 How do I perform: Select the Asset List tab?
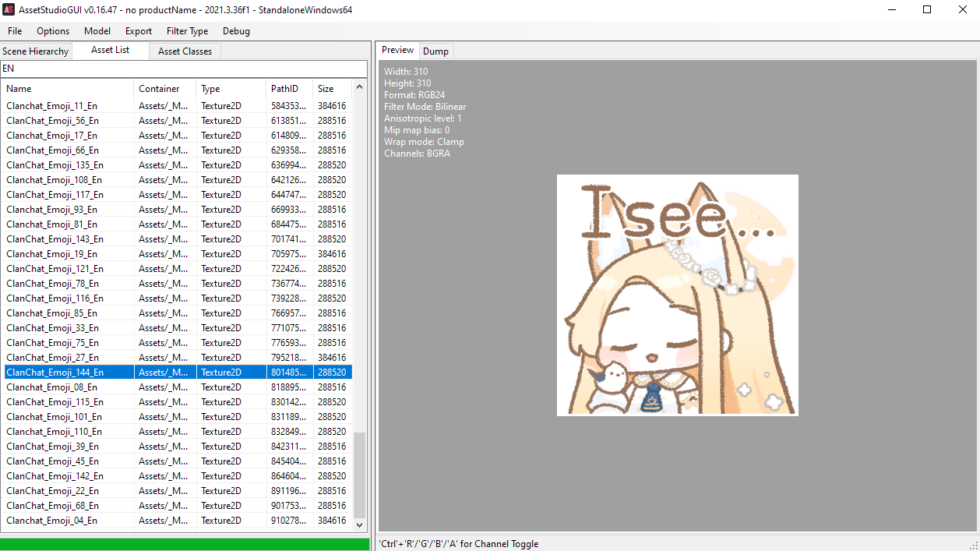[110, 50]
